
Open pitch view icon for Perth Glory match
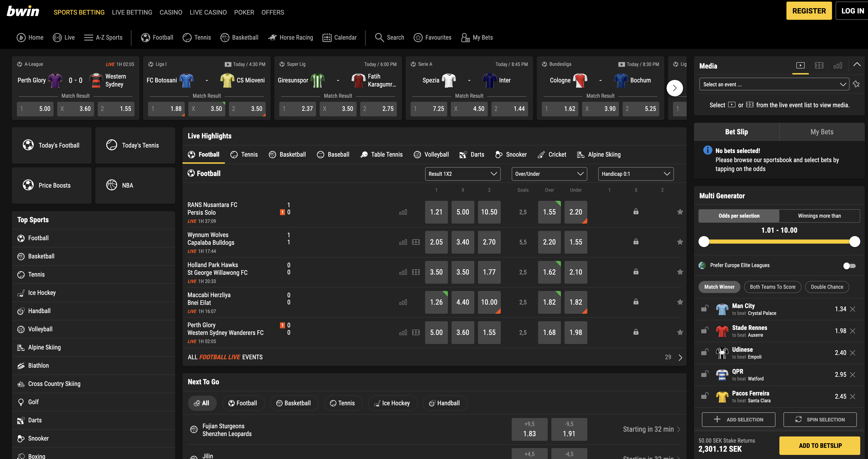click(x=416, y=333)
